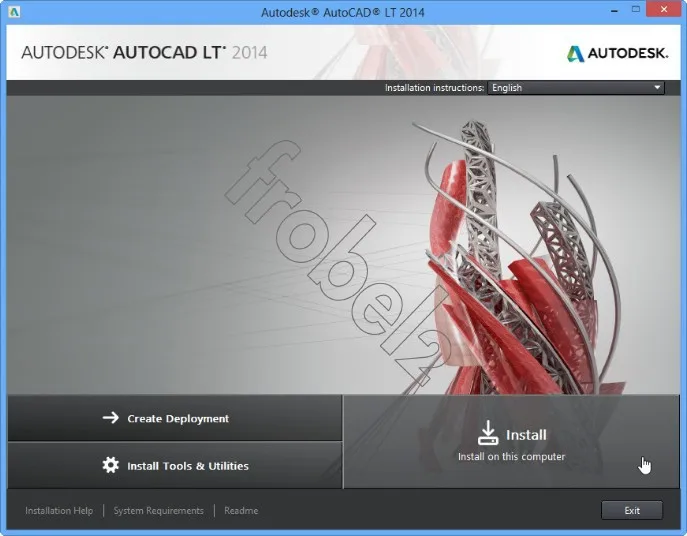The width and height of the screenshot is (687, 536).
Task: Click the "AUTODESK AUTOCAD LT 2014" product heading
Action: [144, 53]
